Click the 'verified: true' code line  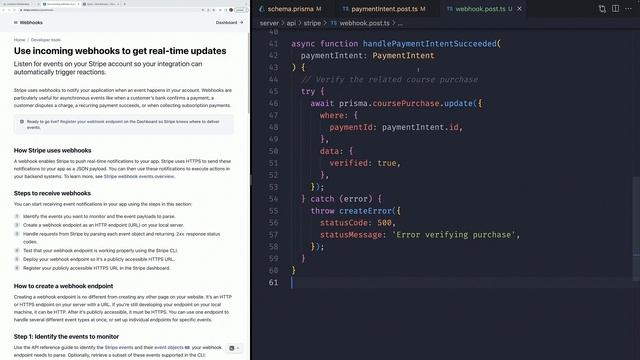coord(365,163)
